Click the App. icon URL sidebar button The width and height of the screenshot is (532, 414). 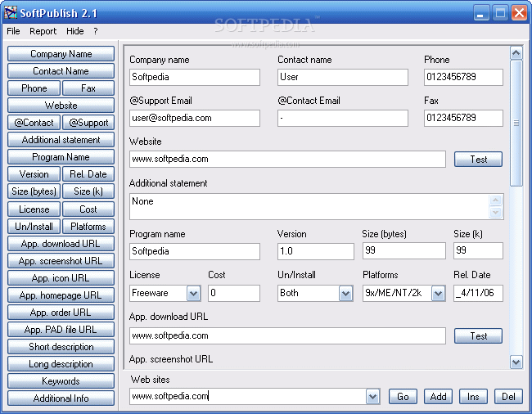[61, 278]
